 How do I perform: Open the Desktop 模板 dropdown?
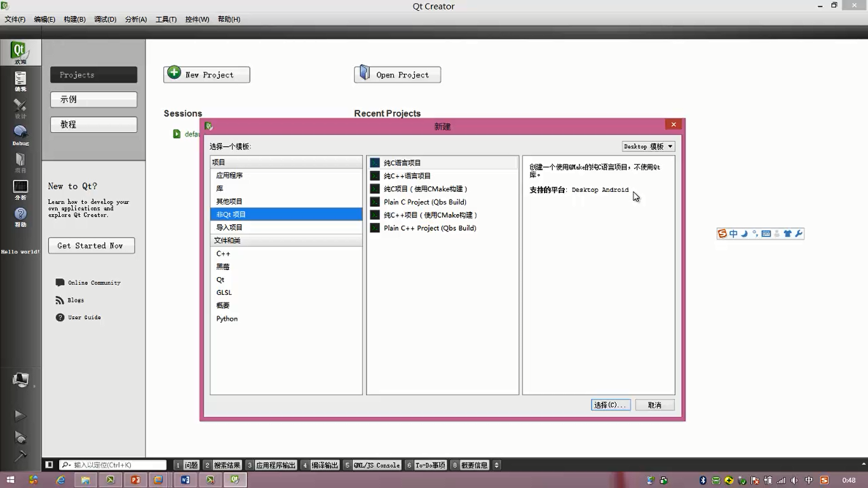[x=648, y=146]
